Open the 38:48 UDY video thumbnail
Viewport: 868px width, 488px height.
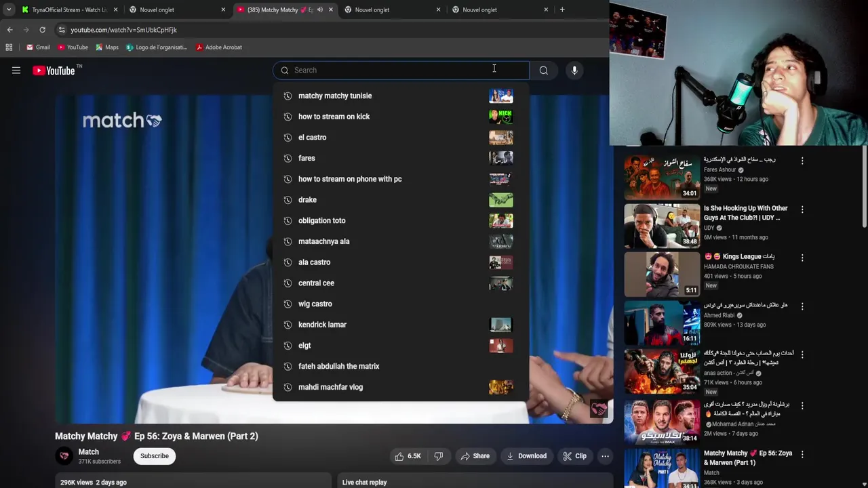coord(662,226)
